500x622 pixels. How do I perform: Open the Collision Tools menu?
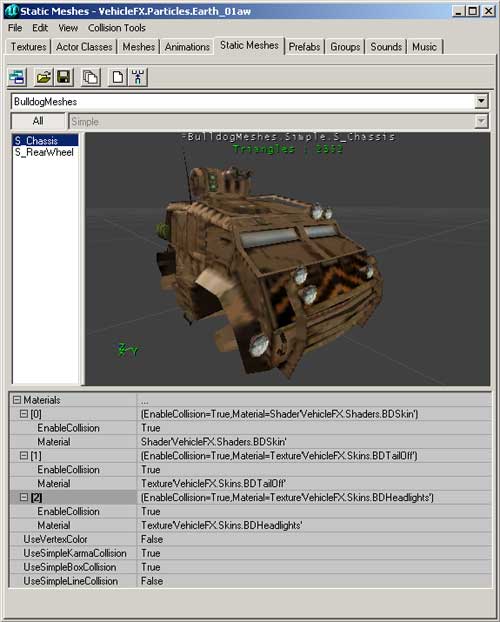tap(117, 28)
